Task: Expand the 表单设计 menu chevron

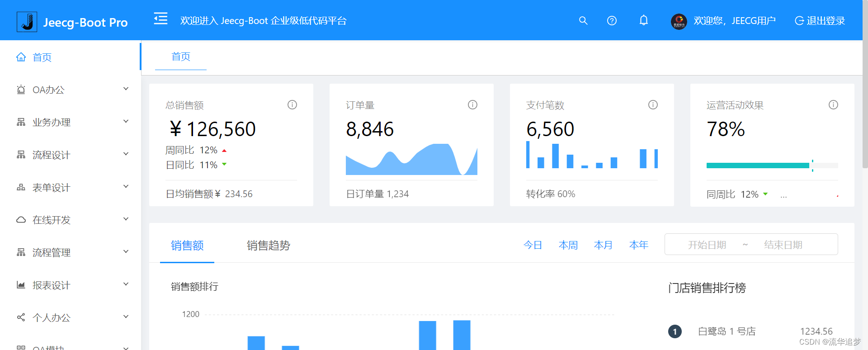Action: pos(126,187)
